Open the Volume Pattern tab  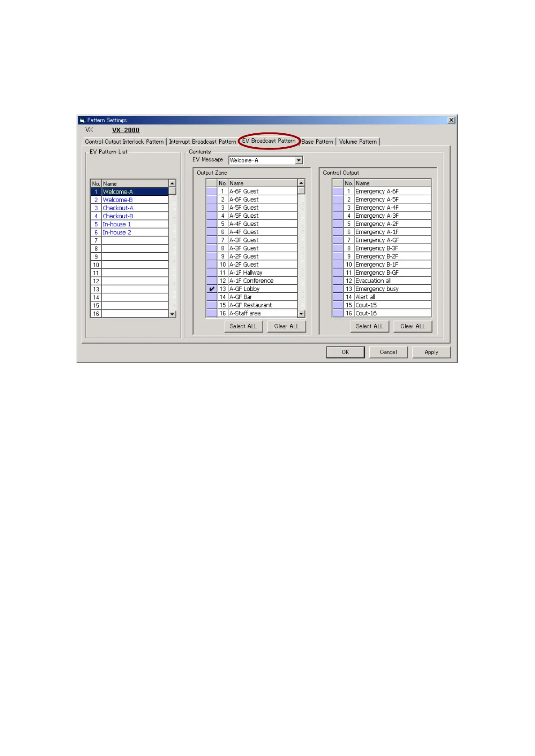[x=358, y=141]
